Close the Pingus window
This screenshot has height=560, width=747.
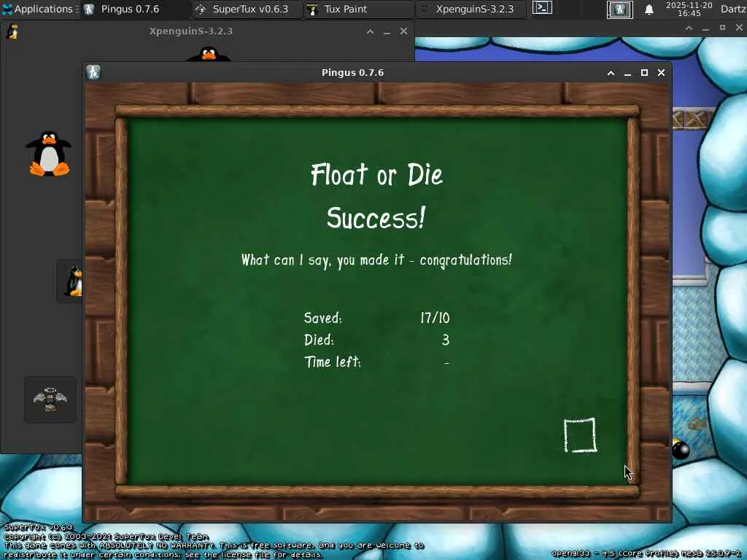pos(661,73)
